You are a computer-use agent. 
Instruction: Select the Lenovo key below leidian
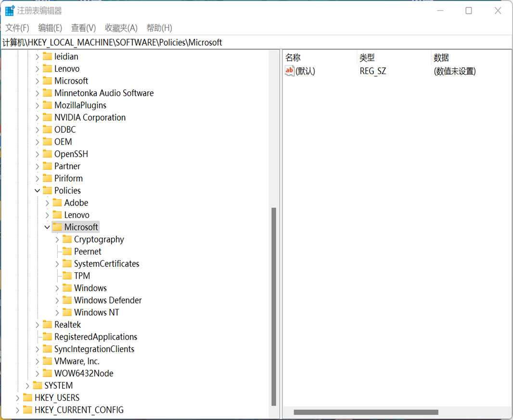coord(67,69)
